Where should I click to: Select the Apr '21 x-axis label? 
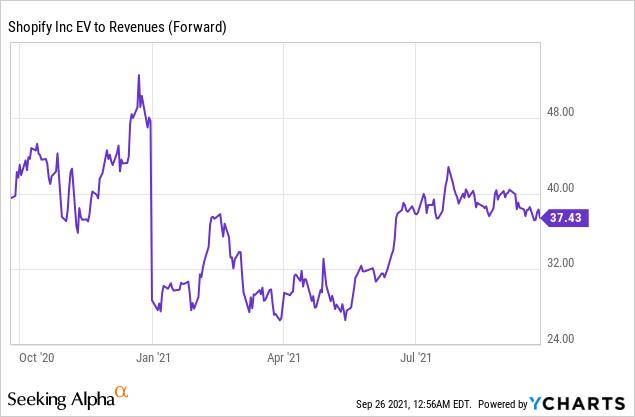point(285,356)
